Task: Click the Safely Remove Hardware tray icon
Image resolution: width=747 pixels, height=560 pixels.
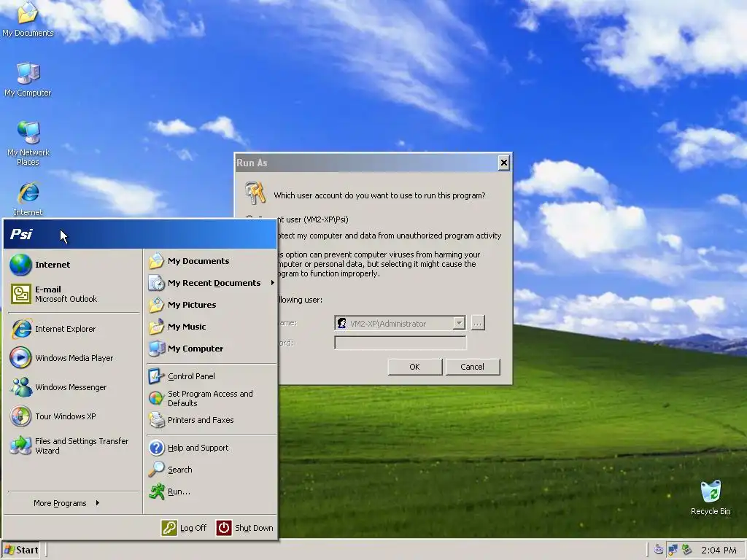Action: [686, 550]
